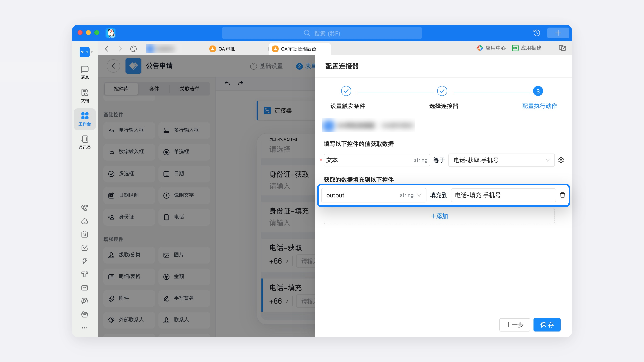This screenshot has width=644, height=362.
Task: Expand the workspace switcher arrow at sidebar top
Action: pos(92,52)
